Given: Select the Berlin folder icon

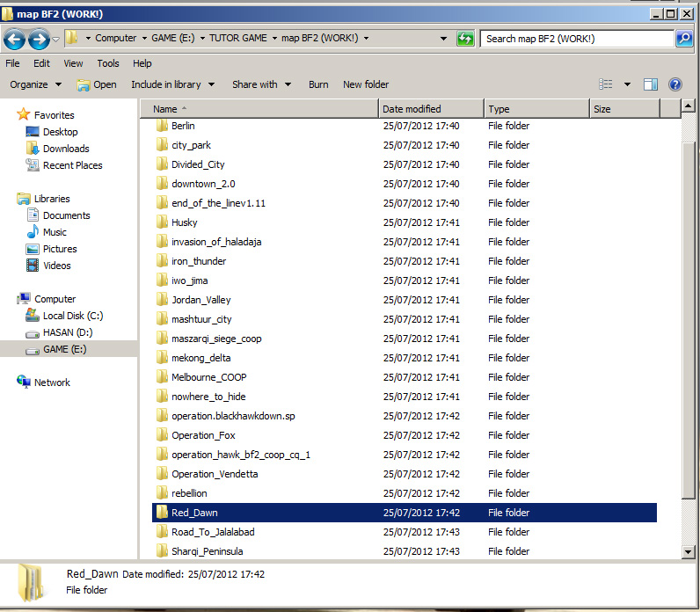Looking at the screenshot, I should [x=162, y=126].
